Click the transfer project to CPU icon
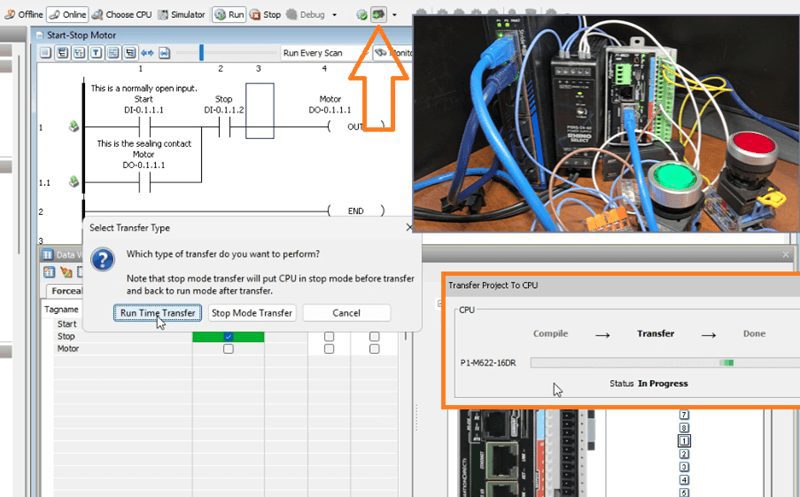Image resolution: width=800 pixels, height=497 pixels. (x=379, y=15)
